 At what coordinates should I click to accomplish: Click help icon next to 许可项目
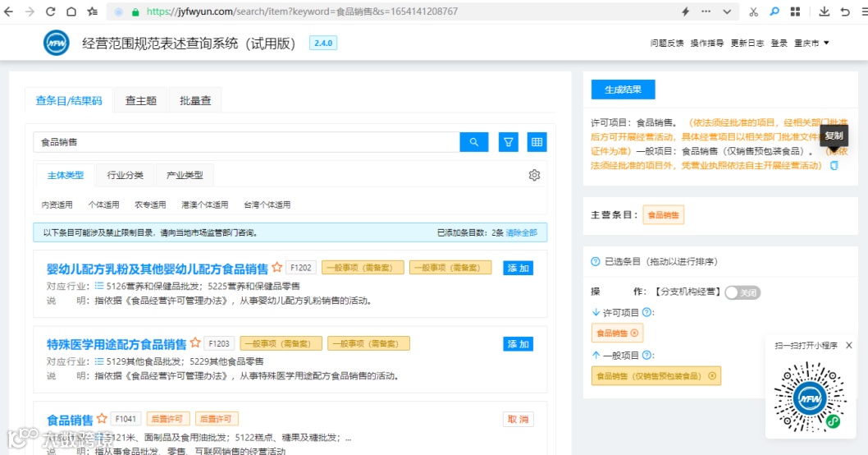[x=646, y=313]
